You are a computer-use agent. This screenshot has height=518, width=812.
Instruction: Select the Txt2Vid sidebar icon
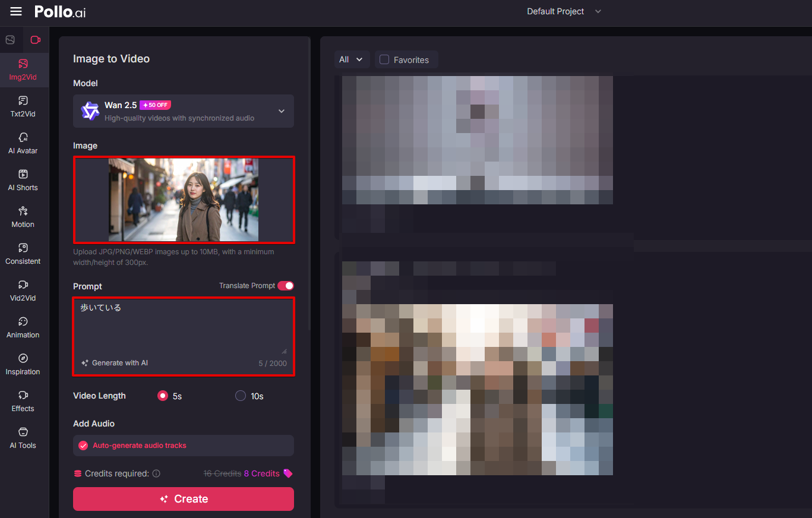(x=23, y=106)
